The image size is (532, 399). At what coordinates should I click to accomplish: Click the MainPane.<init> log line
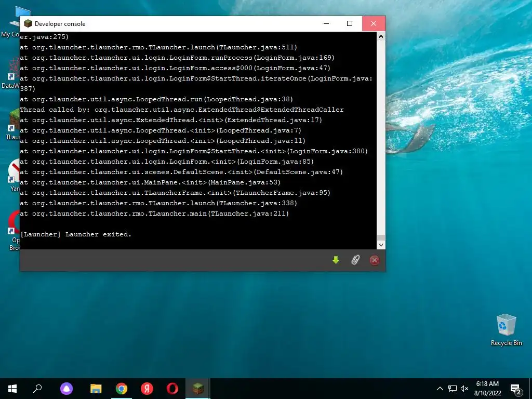(x=150, y=182)
